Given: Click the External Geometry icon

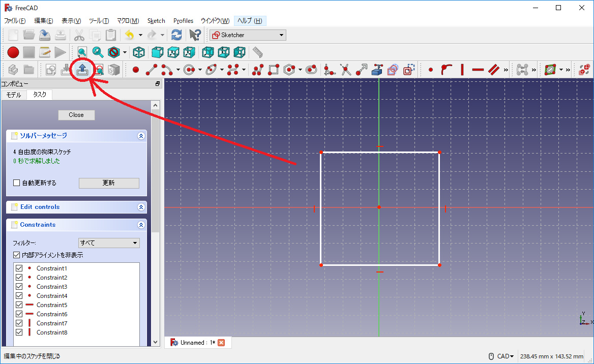Looking at the screenshot, I should [377, 70].
